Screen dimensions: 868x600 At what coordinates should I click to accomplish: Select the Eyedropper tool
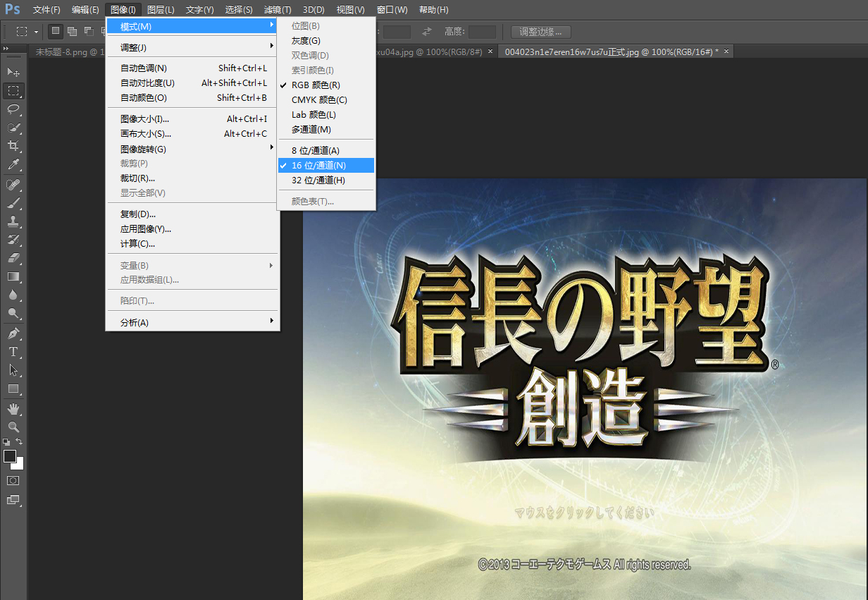click(13, 164)
